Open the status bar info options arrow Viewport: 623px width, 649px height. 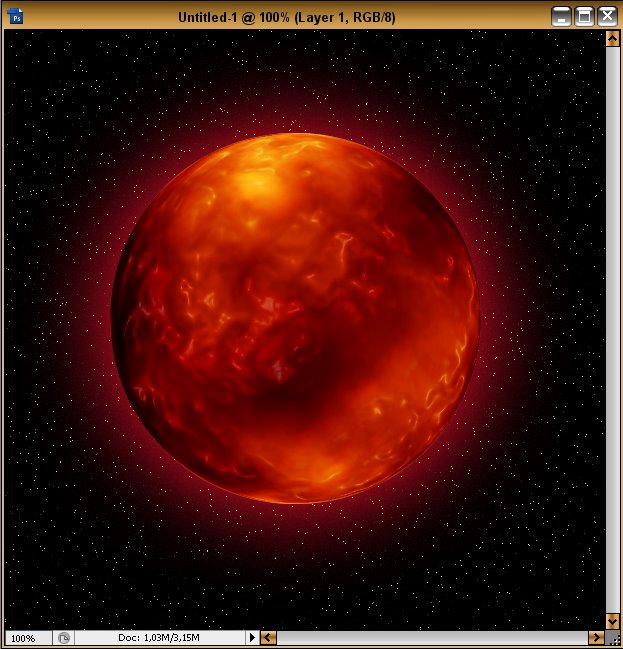(x=252, y=637)
